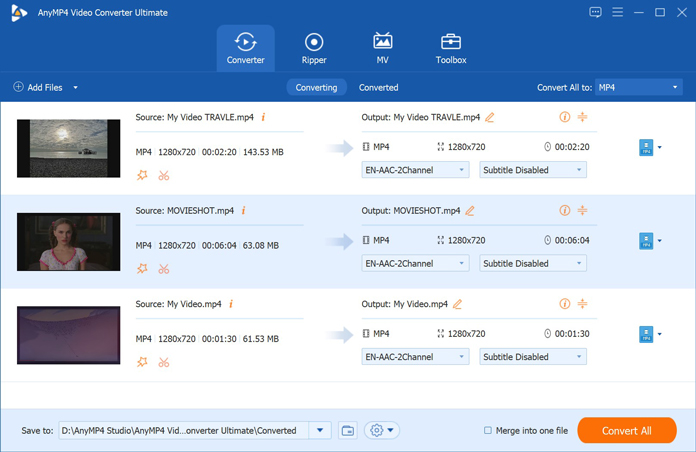Screen dimensions: 696x452
Task: Open the Subtitle Disabled dropdown for My Video.mp4
Action: click(532, 357)
